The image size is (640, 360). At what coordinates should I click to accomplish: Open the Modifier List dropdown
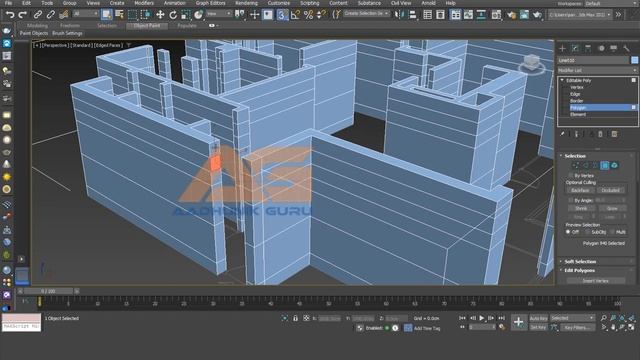(598, 70)
